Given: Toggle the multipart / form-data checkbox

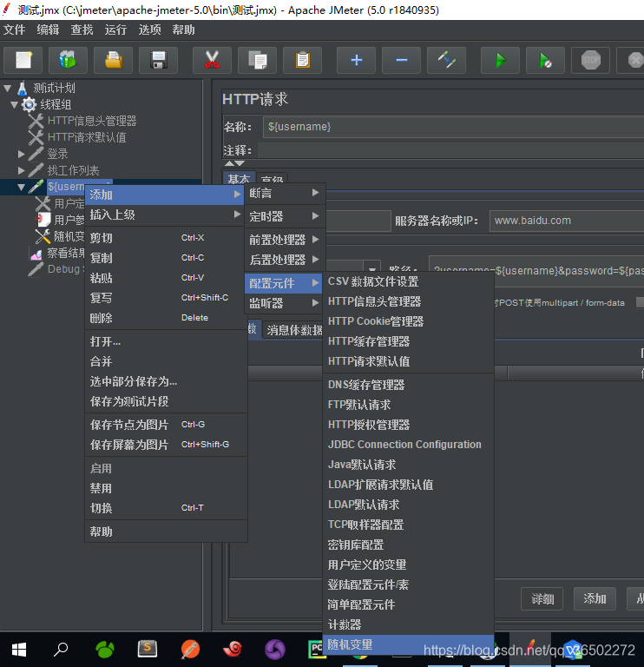Looking at the screenshot, I should click(x=640, y=302).
